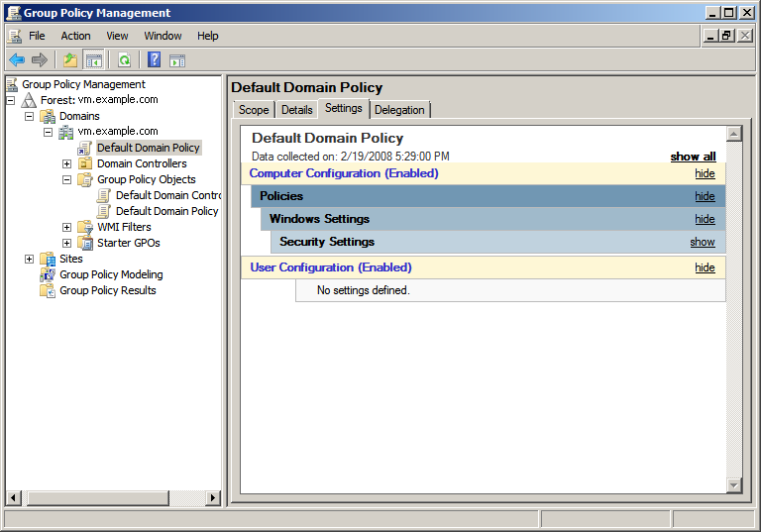Click the title bar application icon
The image size is (761, 532).
click(14, 13)
